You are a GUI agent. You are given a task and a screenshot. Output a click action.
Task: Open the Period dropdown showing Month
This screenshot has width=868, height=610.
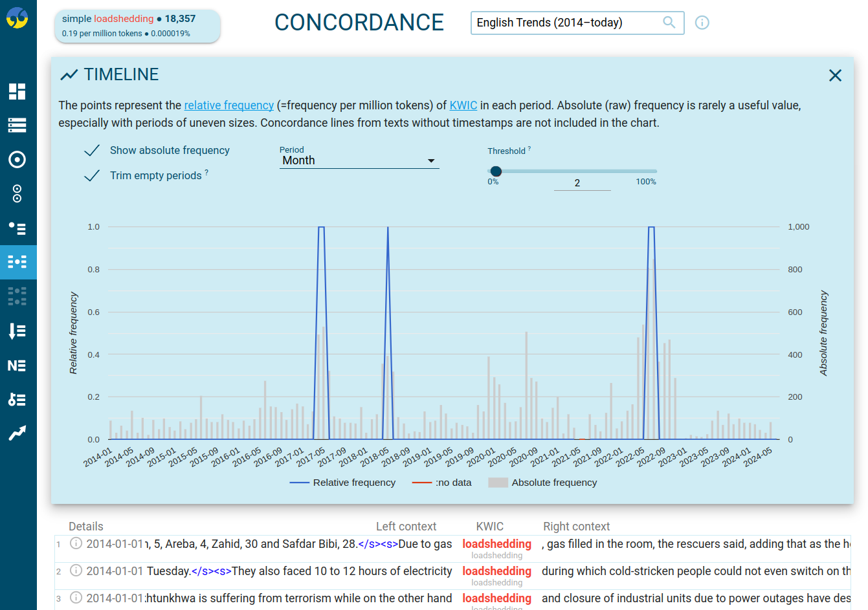pyautogui.click(x=359, y=160)
